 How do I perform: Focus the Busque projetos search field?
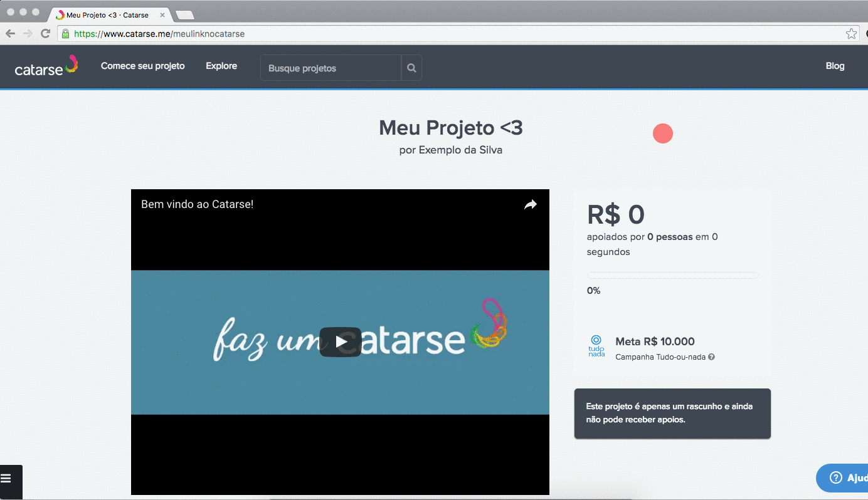[331, 68]
